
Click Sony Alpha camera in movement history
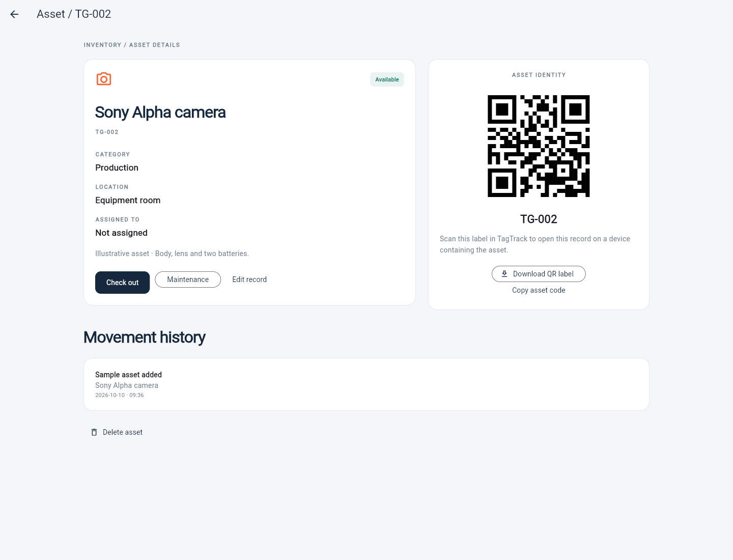pyautogui.click(x=127, y=385)
